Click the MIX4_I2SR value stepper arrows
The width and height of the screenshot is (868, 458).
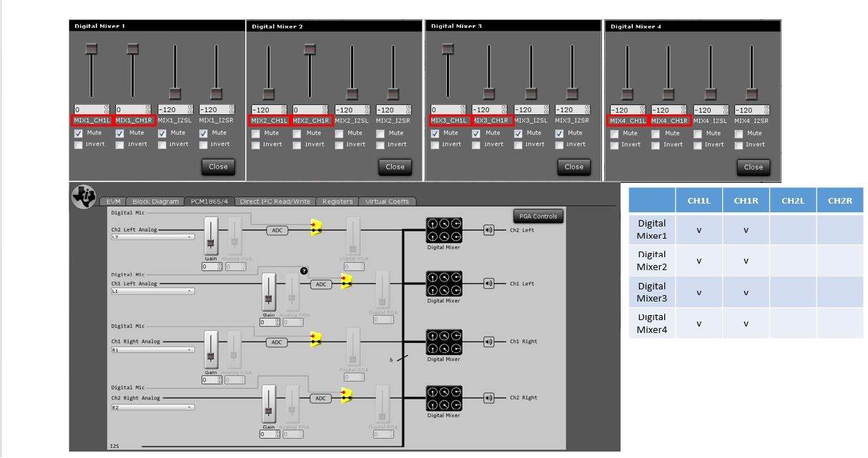pyautogui.click(x=769, y=110)
